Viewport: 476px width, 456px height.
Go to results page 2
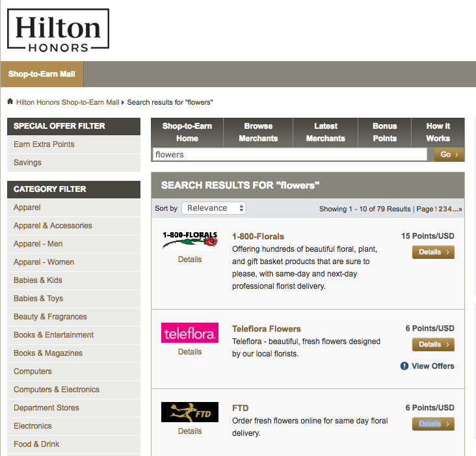click(440, 209)
